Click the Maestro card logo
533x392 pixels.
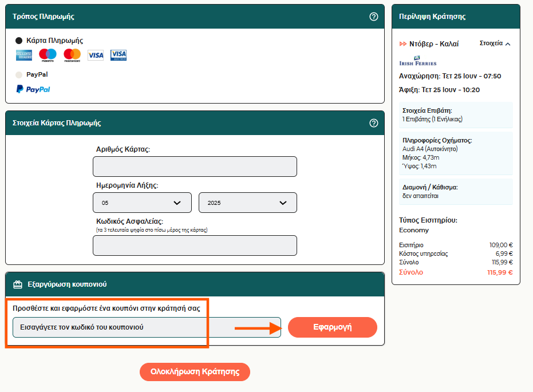[48, 55]
